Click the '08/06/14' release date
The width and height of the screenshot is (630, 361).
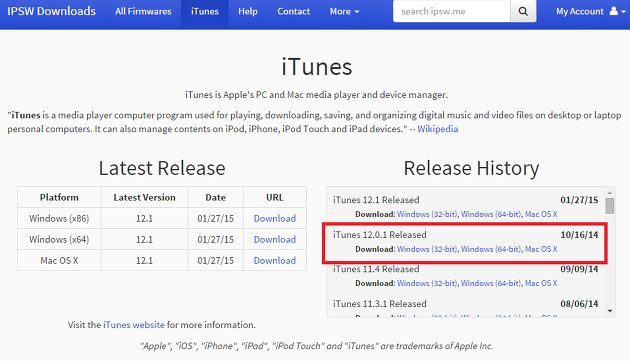(579, 304)
